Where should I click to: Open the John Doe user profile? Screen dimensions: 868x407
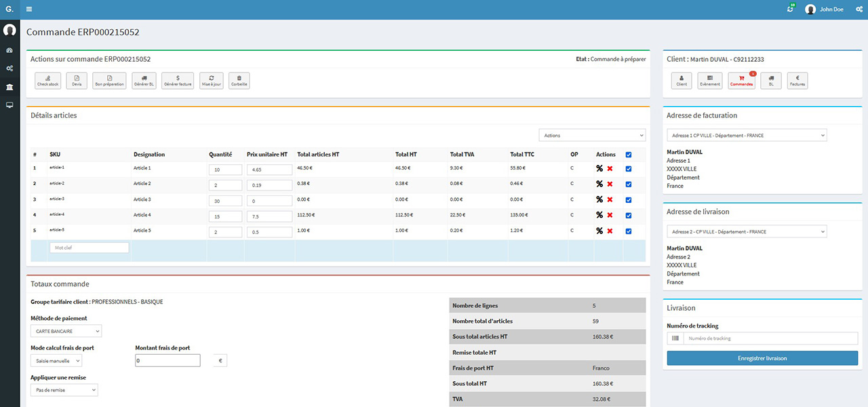pyautogui.click(x=829, y=9)
